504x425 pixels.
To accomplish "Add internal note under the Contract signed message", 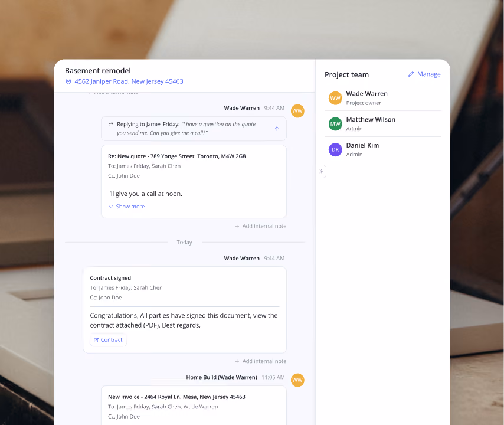I will coord(260,361).
